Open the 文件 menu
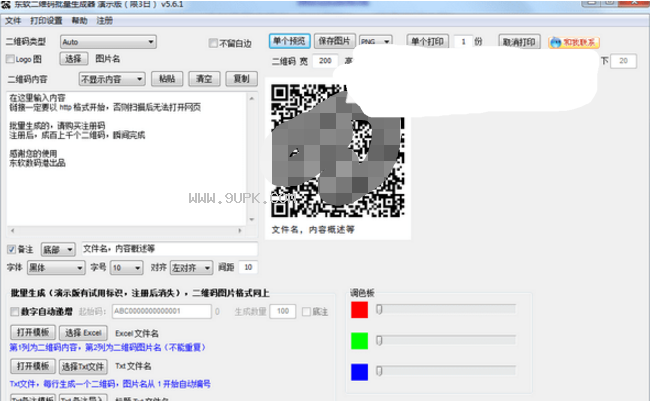This screenshot has width=650, height=402. pyautogui.click(x=13, y=21)
